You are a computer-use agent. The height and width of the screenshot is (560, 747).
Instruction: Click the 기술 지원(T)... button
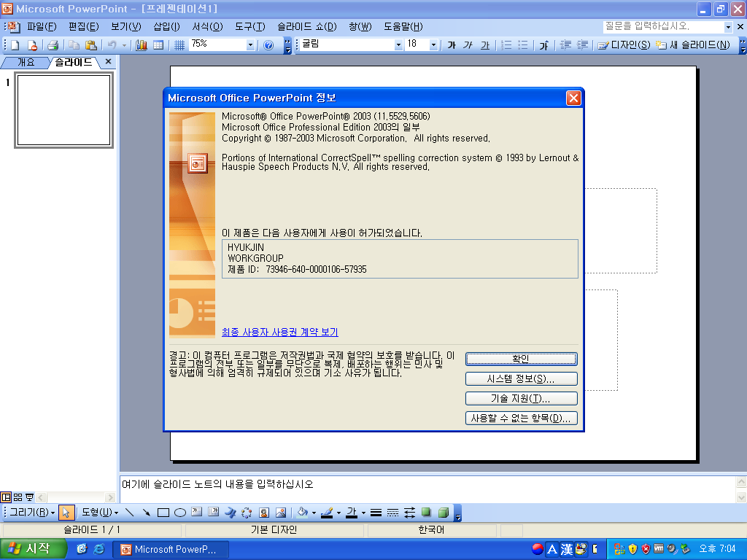pyautogui.click(x=521, y=398)
